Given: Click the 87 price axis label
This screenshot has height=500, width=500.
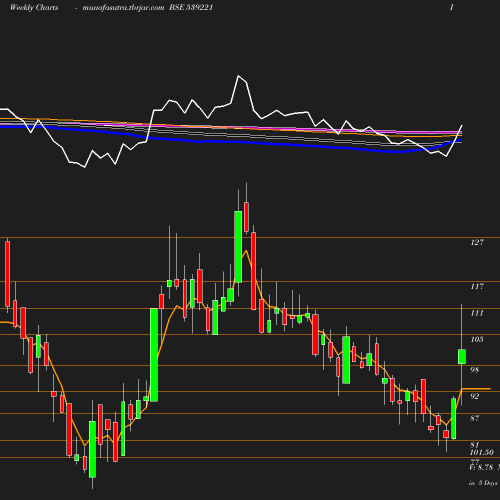Looking at the screenshot, I should tap(475, 418).
